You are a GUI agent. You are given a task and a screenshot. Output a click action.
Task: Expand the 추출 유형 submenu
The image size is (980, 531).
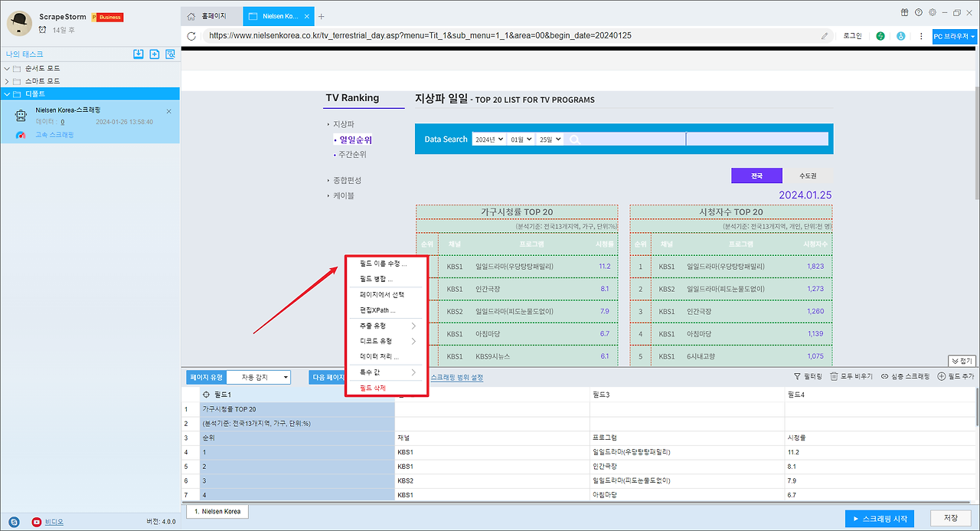tap(384, 326)
